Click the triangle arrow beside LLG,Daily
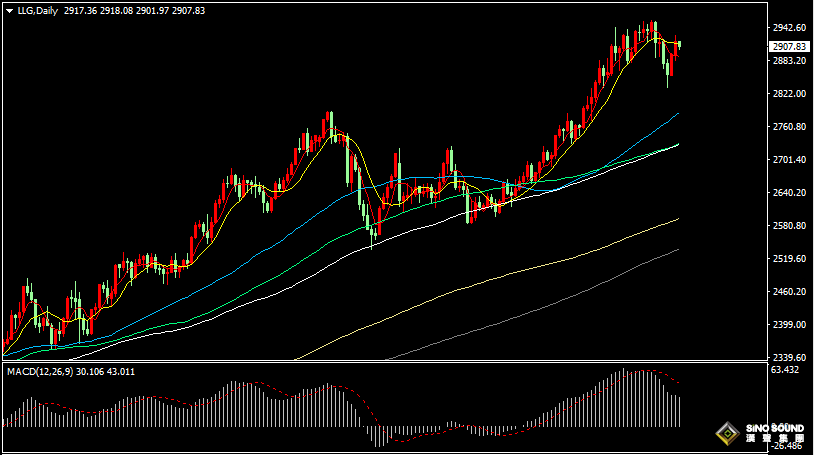 (x=9, y=10)
